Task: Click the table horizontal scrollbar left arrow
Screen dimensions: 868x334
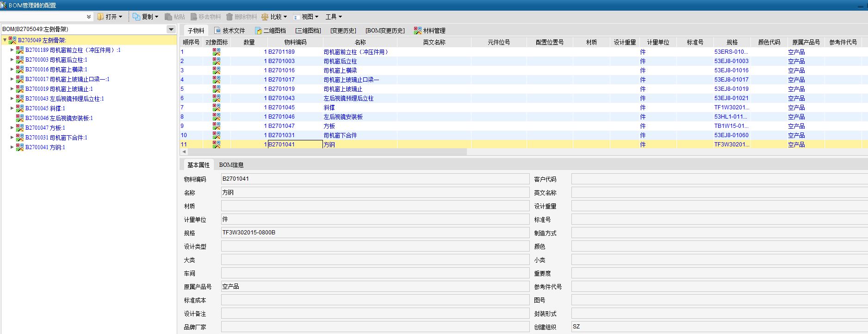Action: pos(184,151)
